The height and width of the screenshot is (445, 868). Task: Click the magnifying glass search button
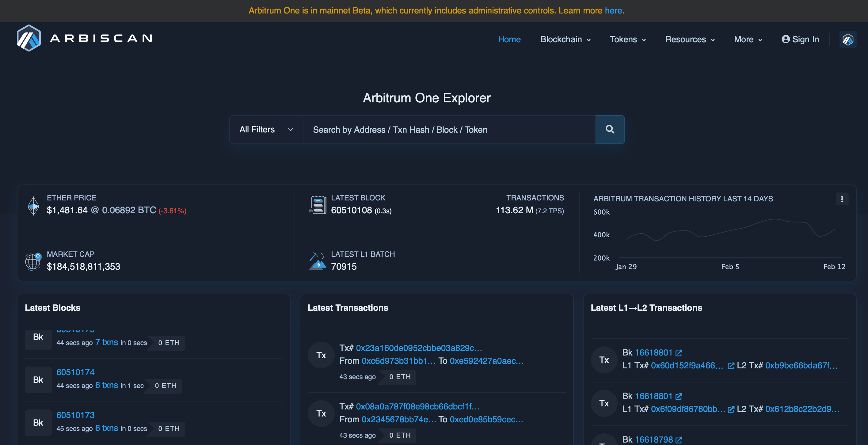[x=610, y=129]
